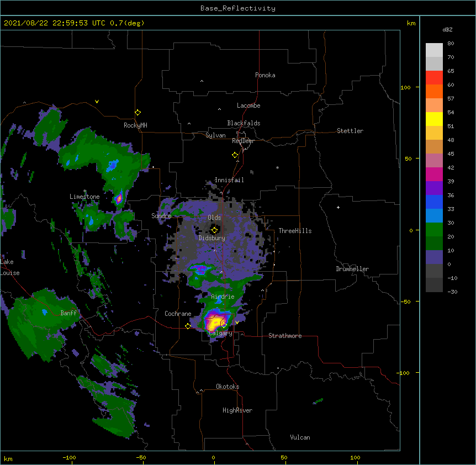
Task: Select the light gray 70-80 dBZ legend swatch
Action: (434, 50)
